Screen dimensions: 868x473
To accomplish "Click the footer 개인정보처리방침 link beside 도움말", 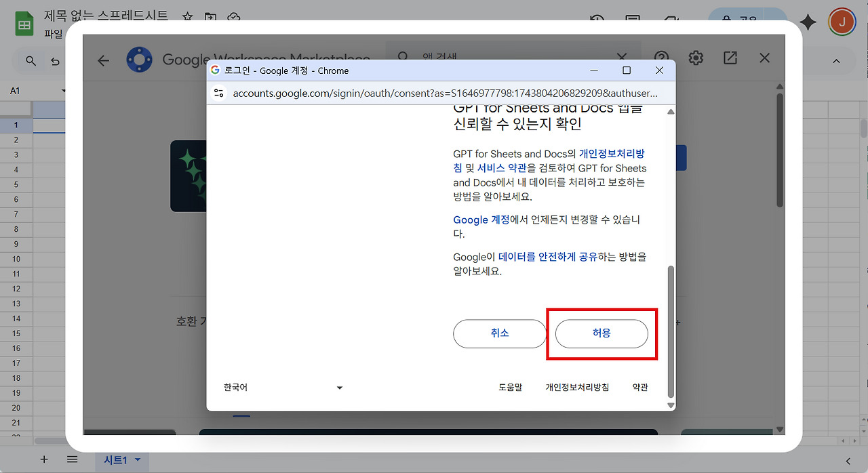I will 577,388.
